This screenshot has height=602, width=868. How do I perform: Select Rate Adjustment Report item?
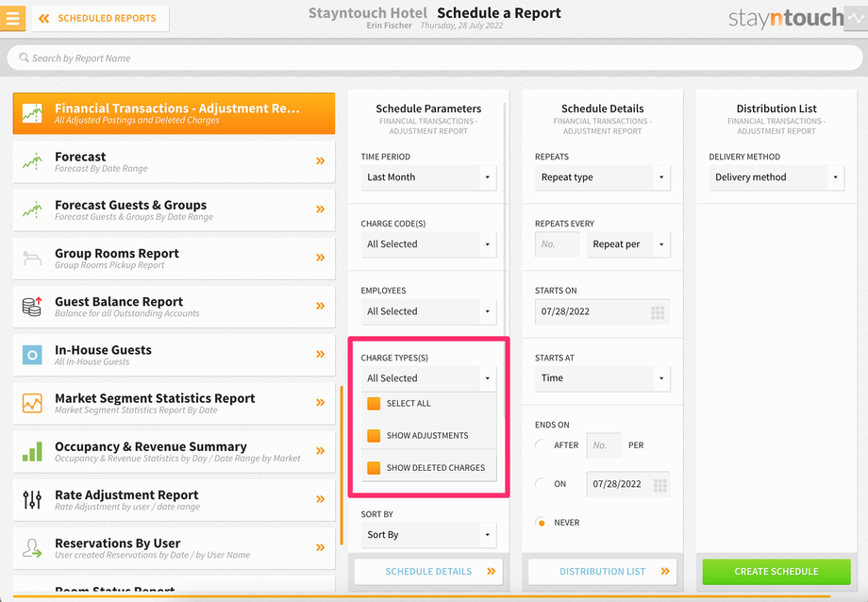coord(174,499)
